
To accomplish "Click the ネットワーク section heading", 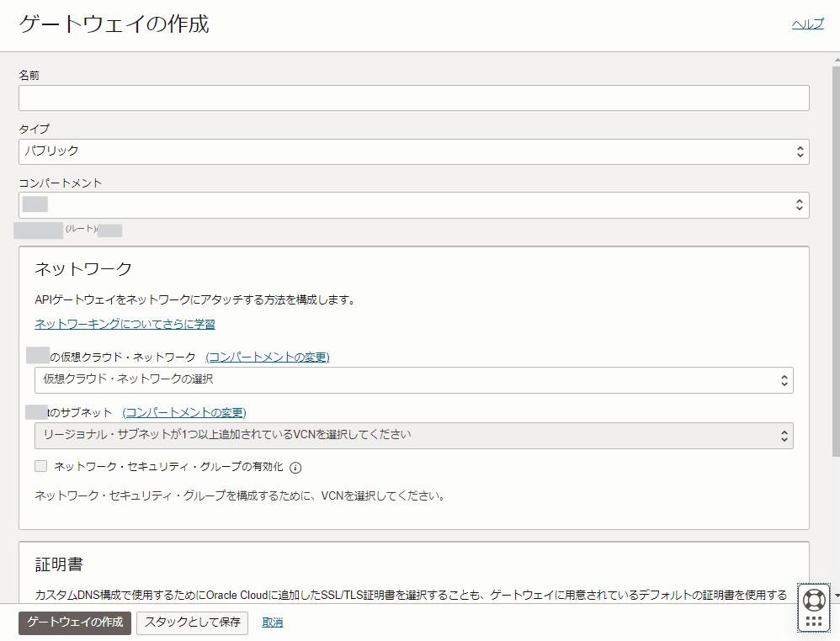I will (83, 269).
